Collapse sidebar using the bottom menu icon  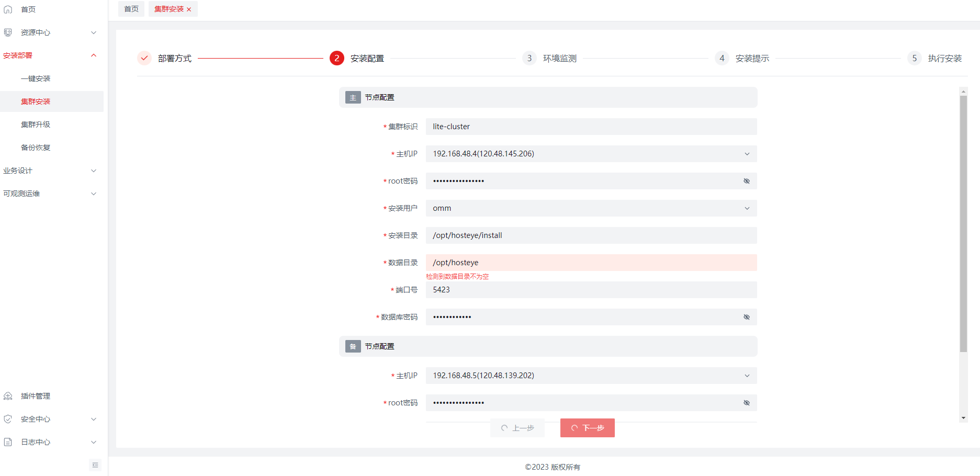click(95, 465)
